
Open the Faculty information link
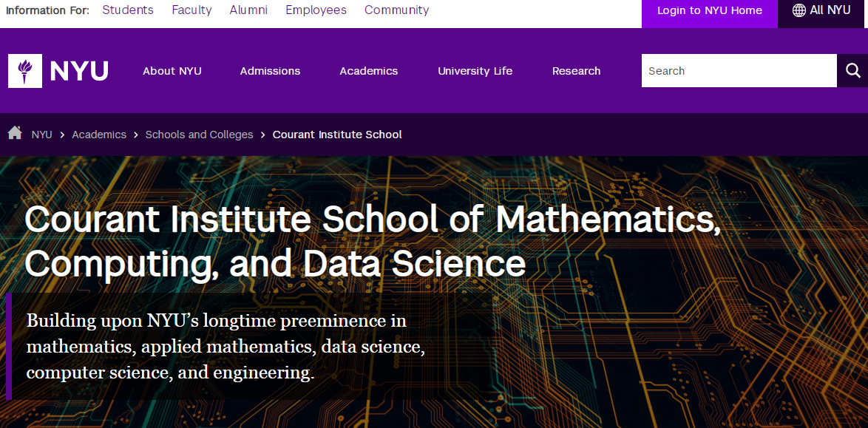point(191,10)
